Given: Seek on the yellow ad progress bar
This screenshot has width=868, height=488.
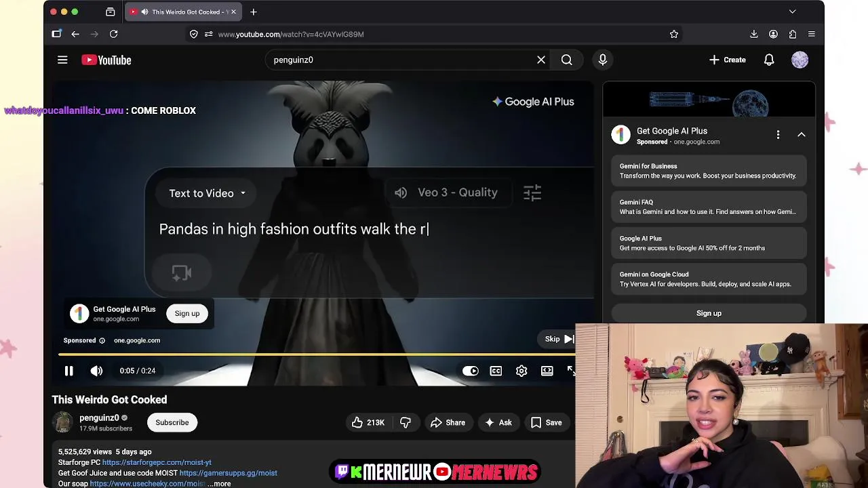Looking at the screenshot, I should pyautogui.click(x=316, y=354).
